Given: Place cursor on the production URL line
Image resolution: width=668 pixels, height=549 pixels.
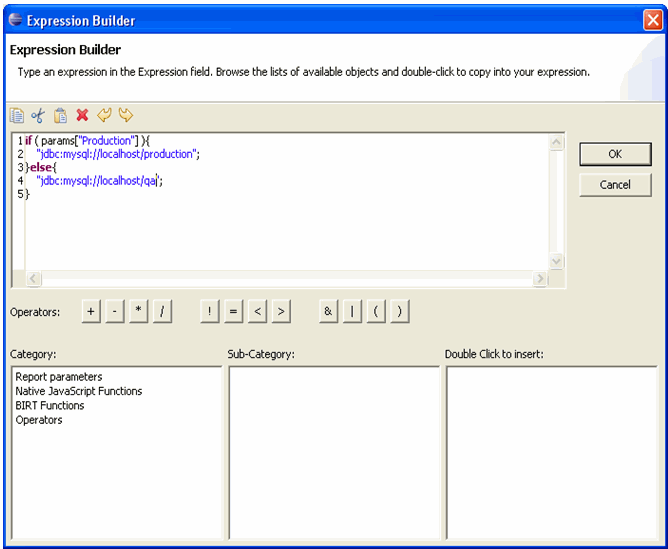Looking at the screenshot, I should [x=118, y=154].
